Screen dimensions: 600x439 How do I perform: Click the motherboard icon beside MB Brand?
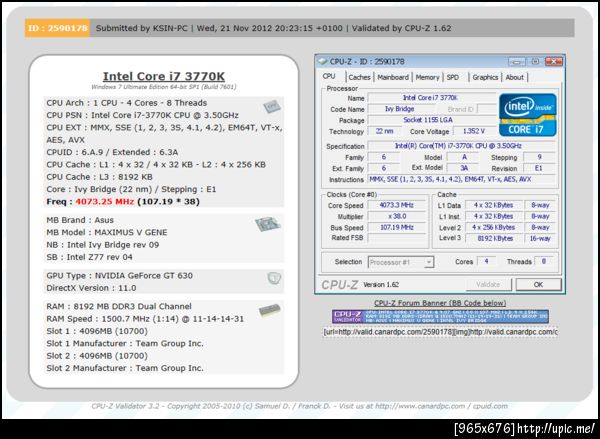coord(268,224)
